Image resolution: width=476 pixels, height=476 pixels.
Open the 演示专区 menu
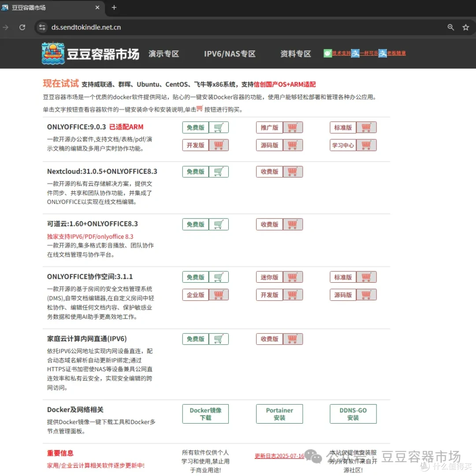(164, 54)
